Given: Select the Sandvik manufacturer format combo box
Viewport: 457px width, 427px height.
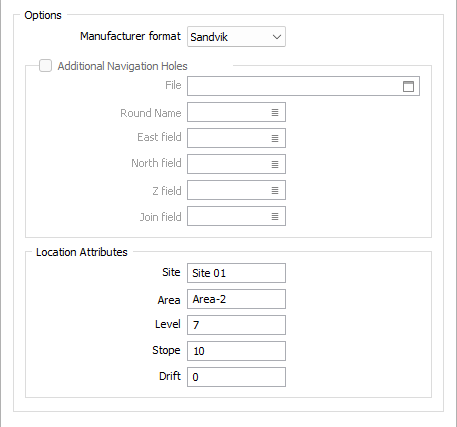Looking at the screenshot, I should tap(236, 37).
